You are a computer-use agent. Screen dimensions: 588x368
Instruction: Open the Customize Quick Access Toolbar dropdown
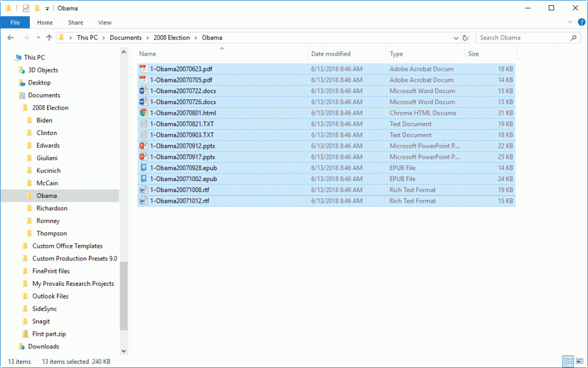pyautogui.click(x=46, y=7)
